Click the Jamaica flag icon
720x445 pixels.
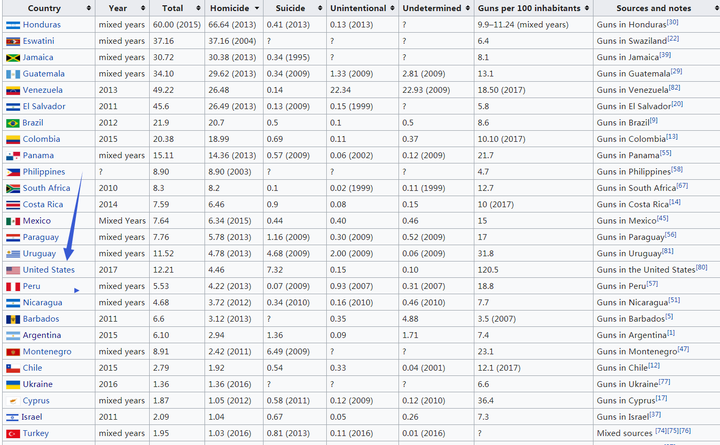(x=13, y=58)
